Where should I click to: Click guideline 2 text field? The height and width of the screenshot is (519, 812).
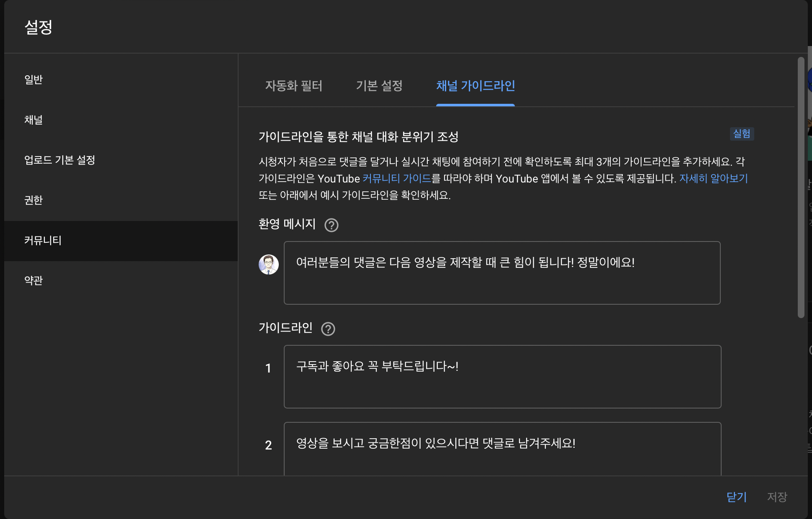(502, 449)
